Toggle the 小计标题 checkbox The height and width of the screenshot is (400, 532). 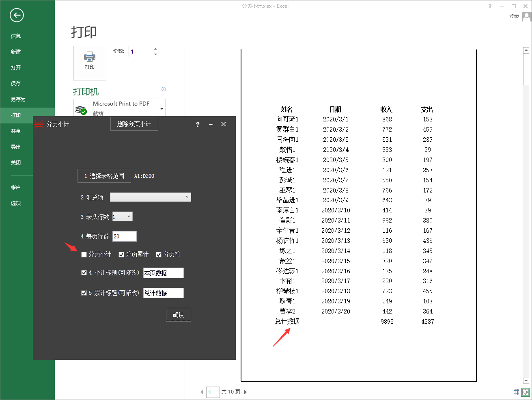pos(84,273)
